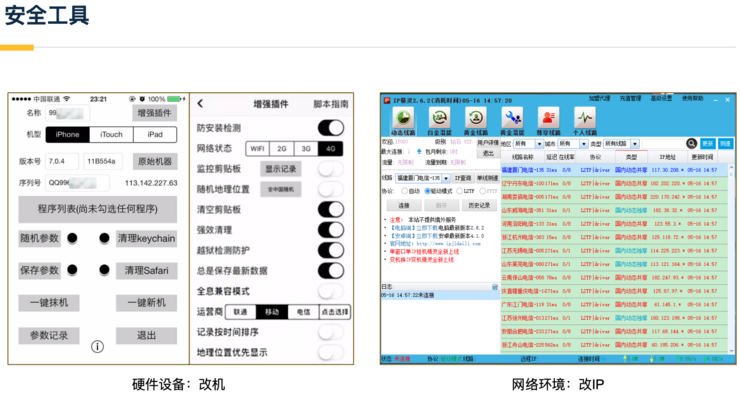This screenshot has height=393, width=740.
Task: Select the iPad model segment
Action: (x=155, y=134)
